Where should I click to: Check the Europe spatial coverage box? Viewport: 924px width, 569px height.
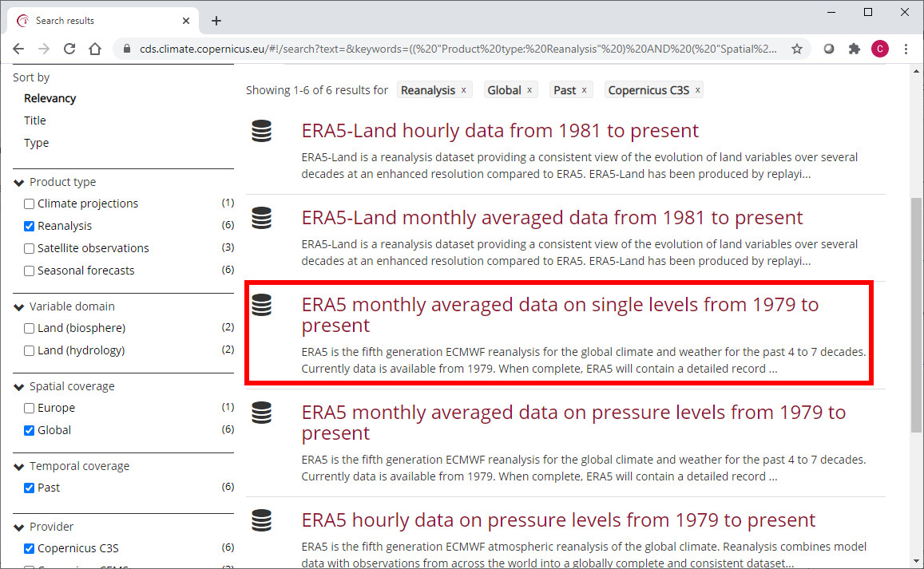(29, 409)
